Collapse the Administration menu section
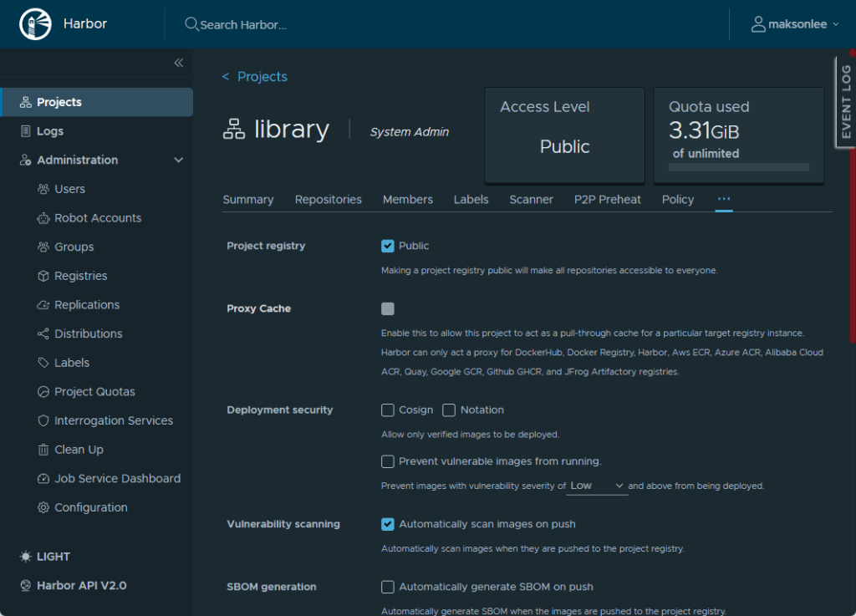Viewport: 856px width, 616px height. [x=178, y=160]
